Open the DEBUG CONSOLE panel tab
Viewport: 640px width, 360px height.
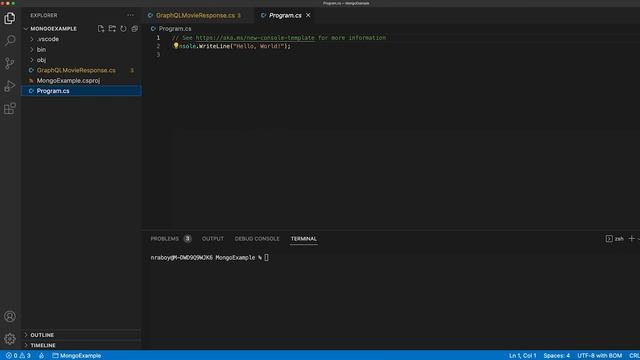click(257, 238)
